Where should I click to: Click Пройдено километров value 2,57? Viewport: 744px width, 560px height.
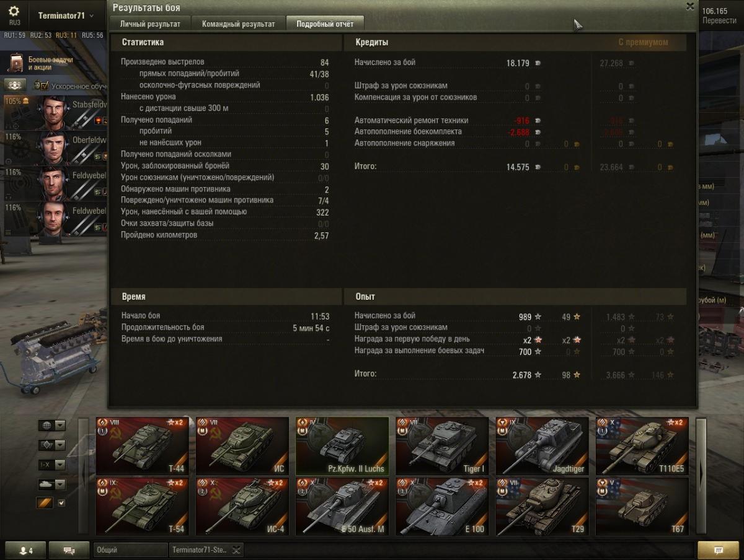(x=321, y=236)
